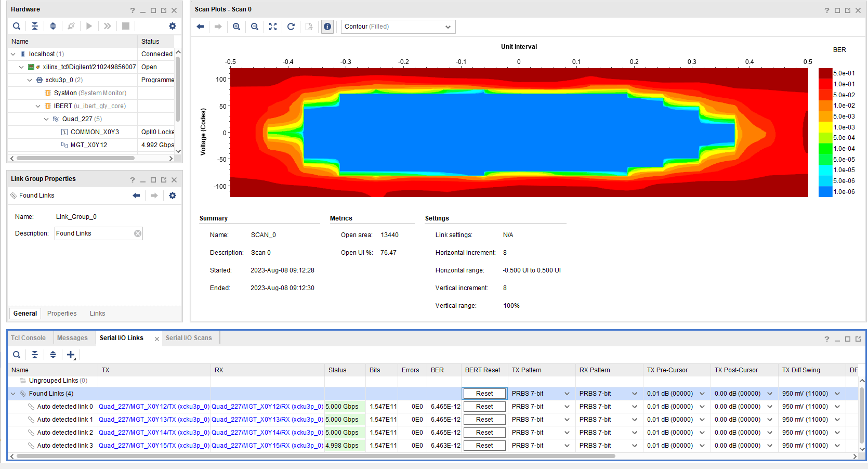Collapse xcku3p_0 device node

30,80
